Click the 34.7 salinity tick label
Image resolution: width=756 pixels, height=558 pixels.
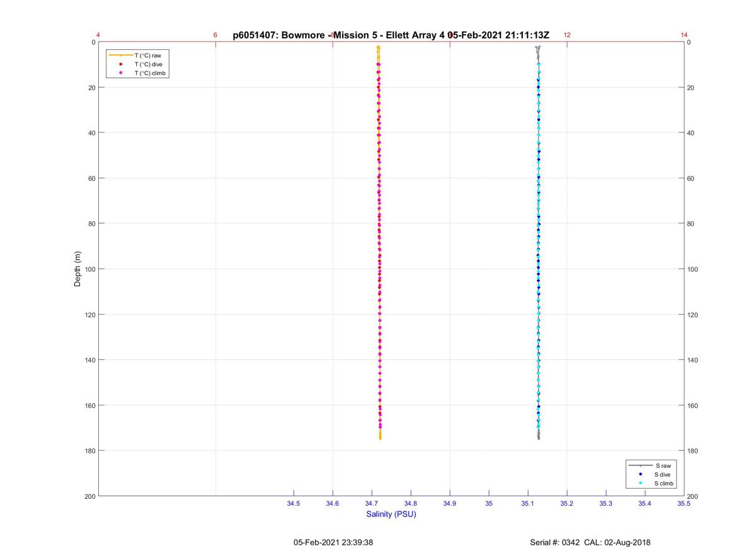[372, 503]
